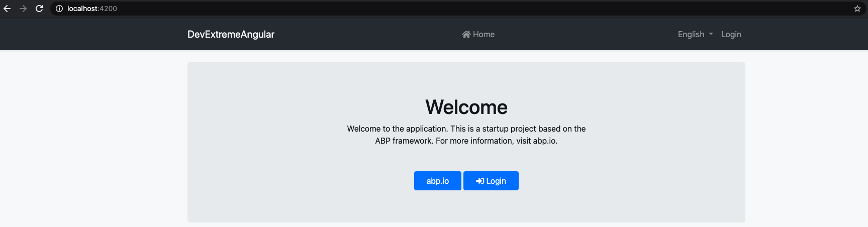Click the horizontal divider above the buttons
The width and height of the screenshot is (868, 227).
[x=466, y=159]
